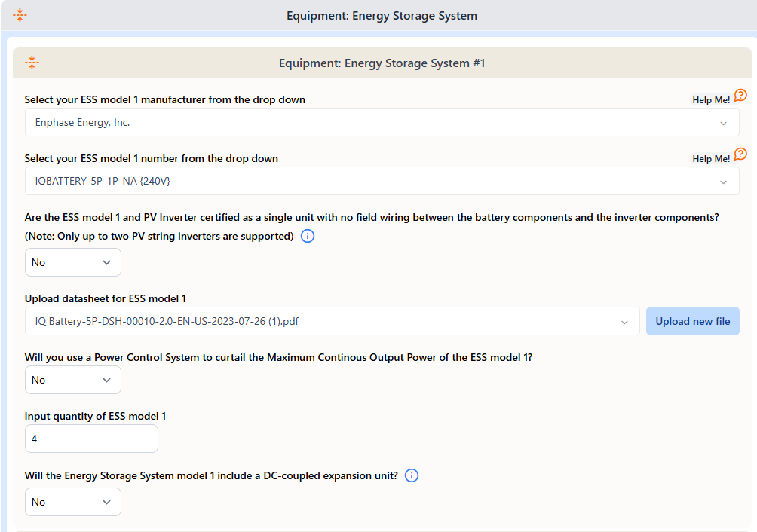This screenshot has width=757, height=532.
Task: Open Help Me for ESS model number question
Action: (x=740, y=154)
